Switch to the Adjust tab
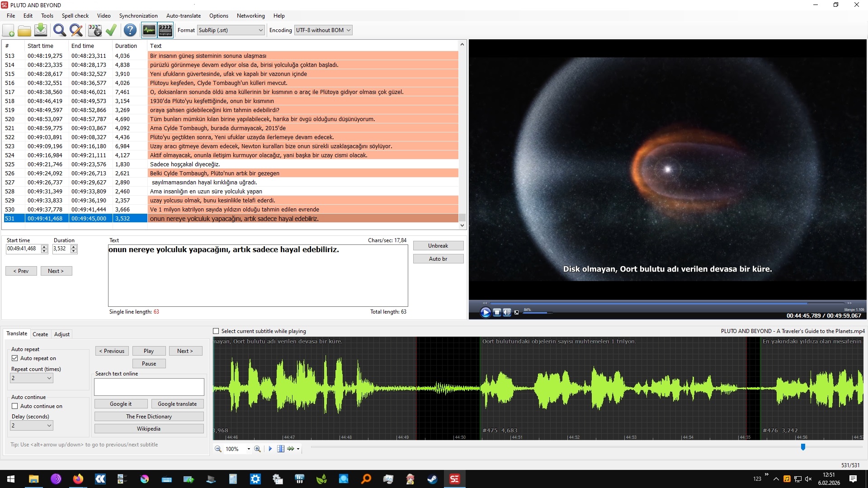Image resolution: width=868 pixels, height=488 pixels. point(62,334)
